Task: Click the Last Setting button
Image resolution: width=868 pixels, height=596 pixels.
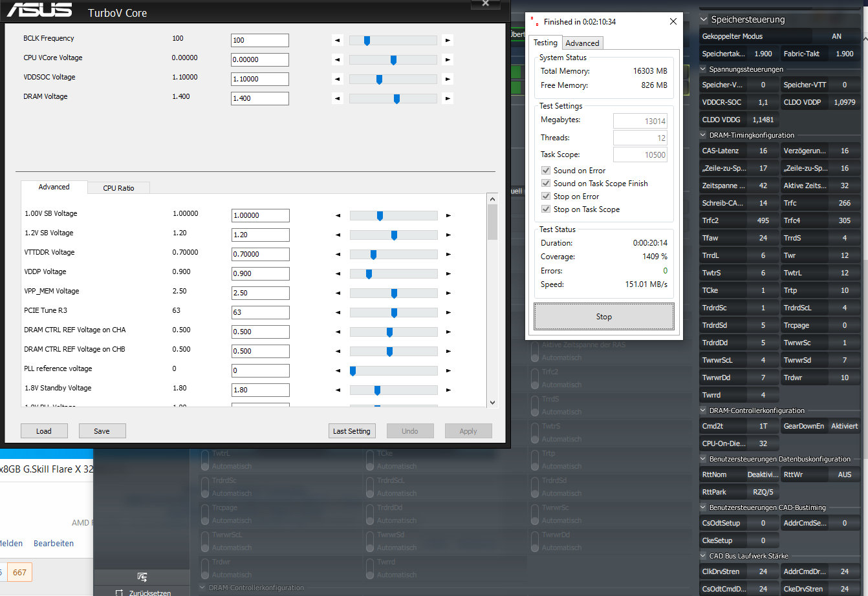Action: [x=352, y=431]
